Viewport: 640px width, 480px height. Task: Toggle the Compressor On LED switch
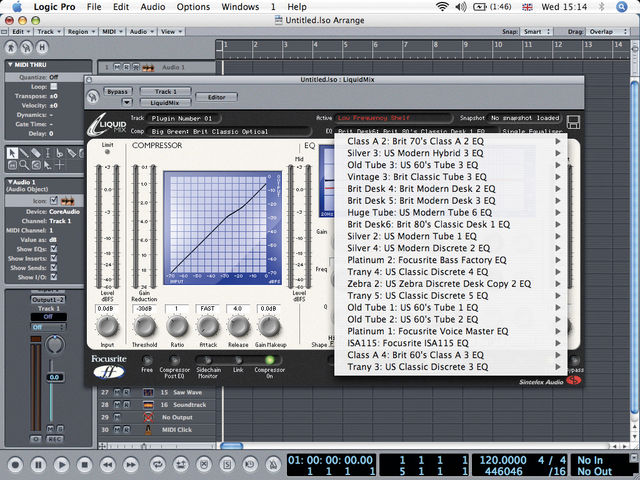(x=269, y=360)
